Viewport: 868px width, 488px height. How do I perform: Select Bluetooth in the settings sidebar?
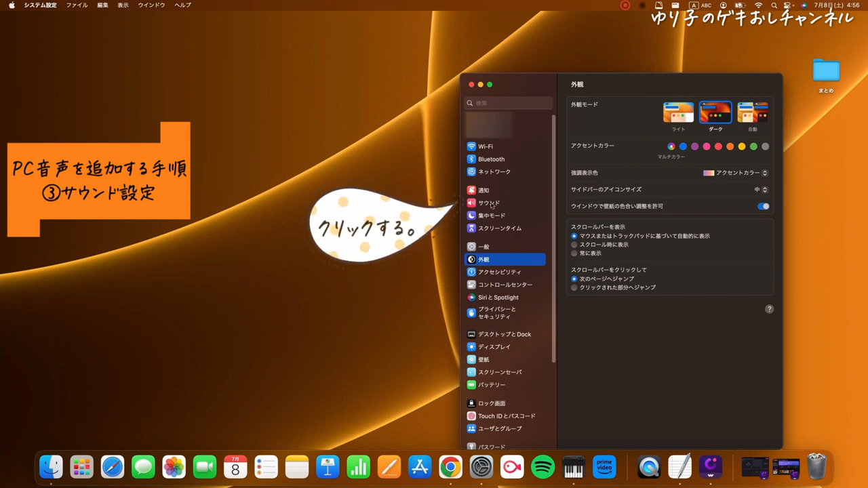(x=490, y=159)
